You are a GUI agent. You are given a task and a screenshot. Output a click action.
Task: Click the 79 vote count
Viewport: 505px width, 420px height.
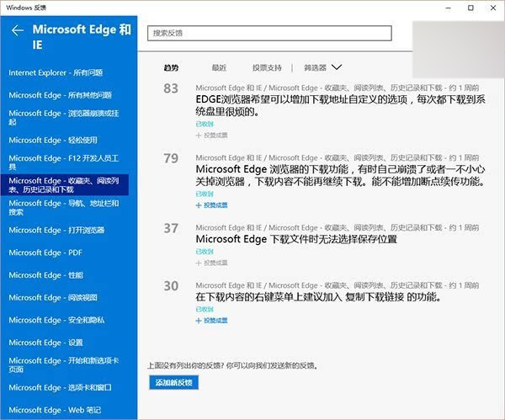coord(171,158)
